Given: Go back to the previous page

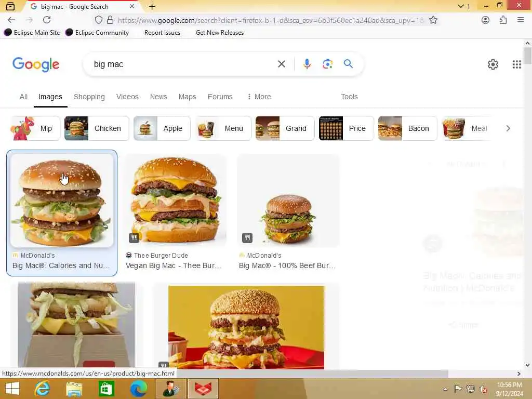Looking at the screenshot, I should 11,20.
